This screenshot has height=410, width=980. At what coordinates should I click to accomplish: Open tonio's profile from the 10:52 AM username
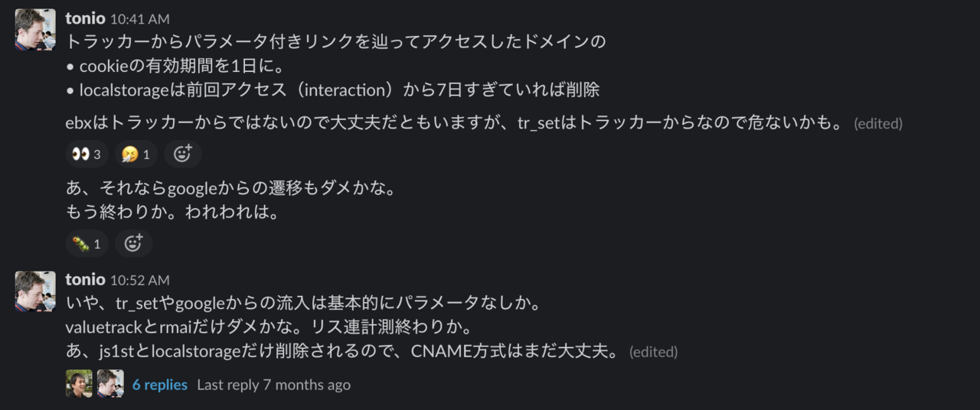(85, 280)
